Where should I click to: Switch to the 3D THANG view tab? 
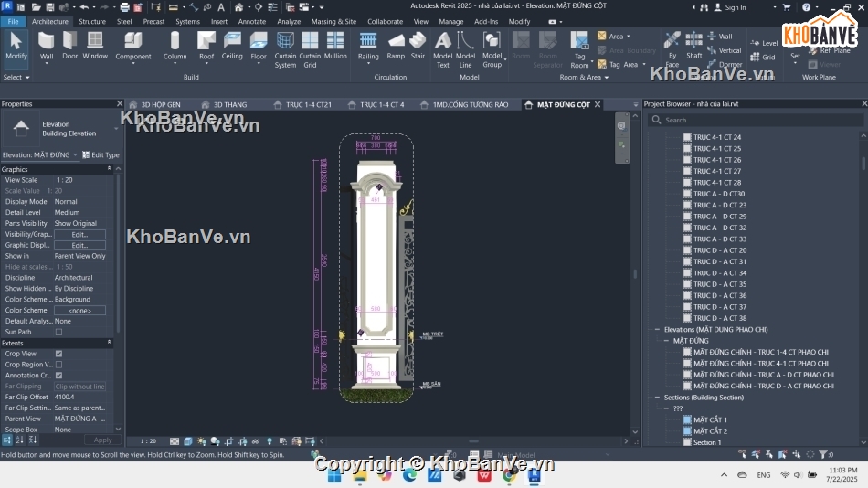[x=229, y=104]
